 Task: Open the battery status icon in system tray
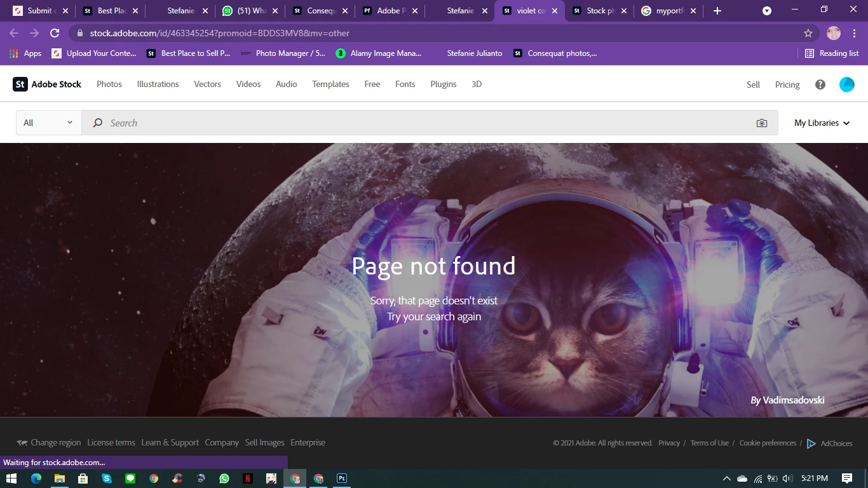coord(773,478)
